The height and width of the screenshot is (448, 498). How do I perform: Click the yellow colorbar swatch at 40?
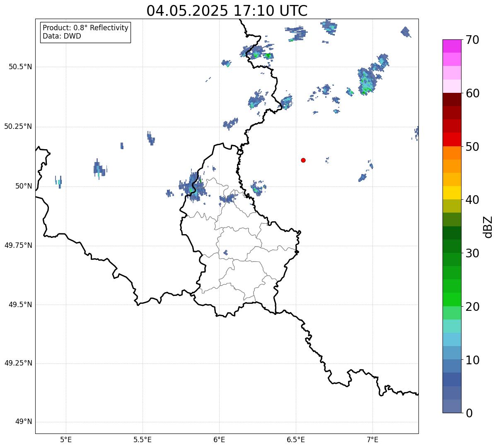pos(452,193)
